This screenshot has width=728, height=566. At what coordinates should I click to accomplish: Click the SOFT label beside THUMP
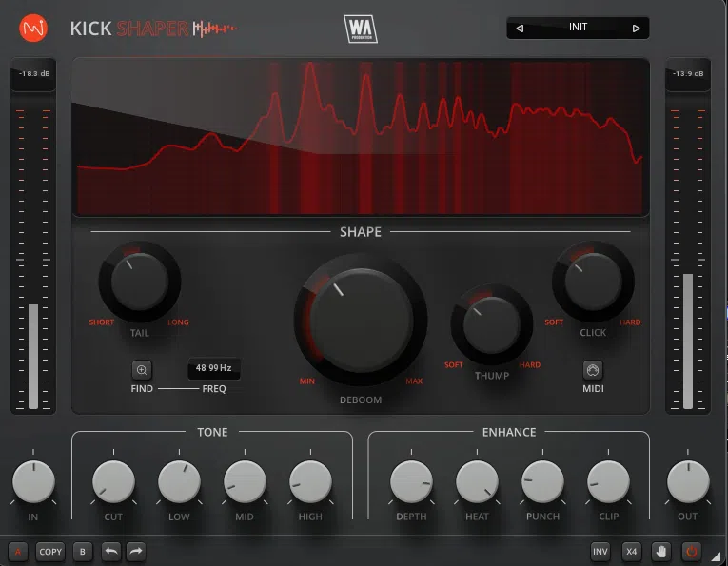tap(454, 364)
